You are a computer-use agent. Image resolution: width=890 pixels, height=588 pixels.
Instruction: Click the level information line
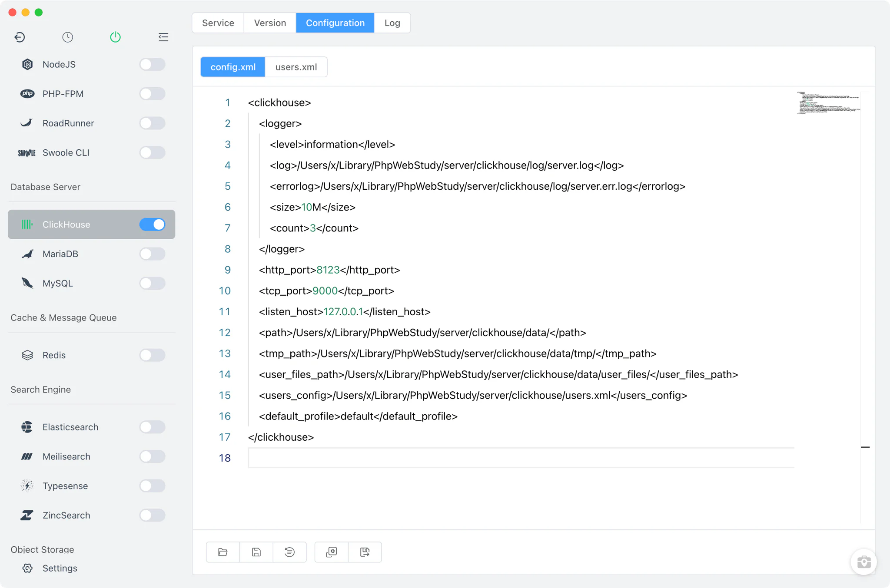click(332, 144)
